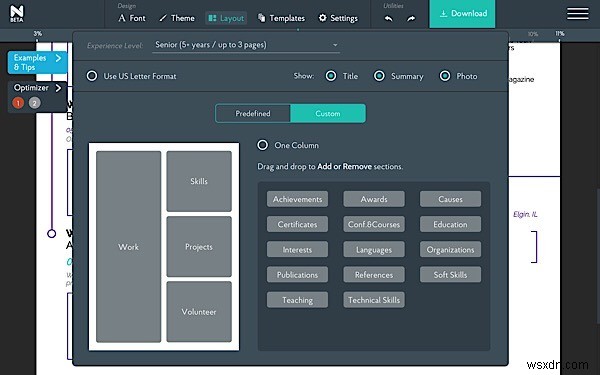The height and width of the screenshot is (375, 600).
Task: Select the Skills block in layout preview
Action: point(199,181)
